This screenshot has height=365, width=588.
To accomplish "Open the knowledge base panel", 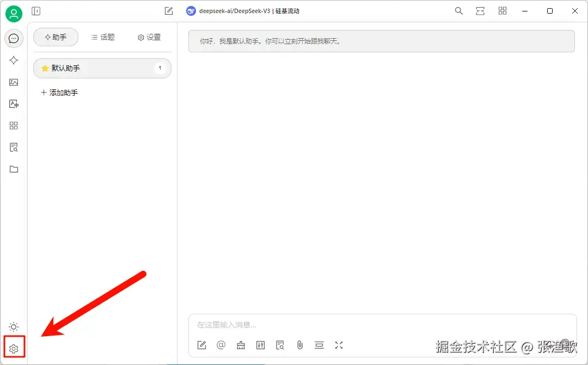I will pos(14,147).
